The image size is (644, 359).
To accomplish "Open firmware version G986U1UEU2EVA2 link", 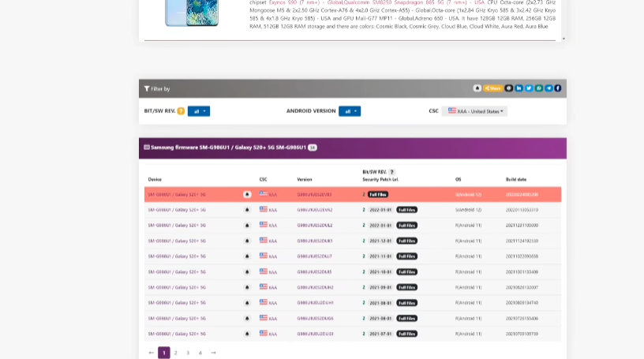I will coord(315,210).
